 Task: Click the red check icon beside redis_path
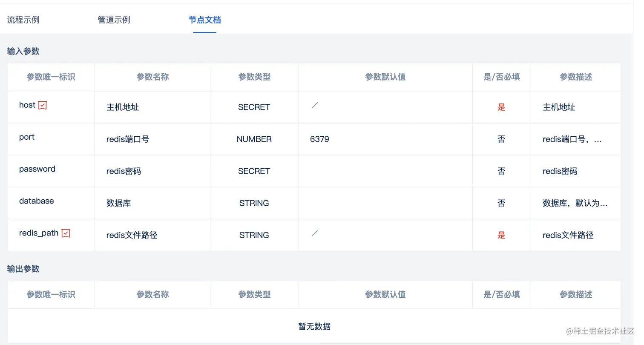click(x=66, y=233)
